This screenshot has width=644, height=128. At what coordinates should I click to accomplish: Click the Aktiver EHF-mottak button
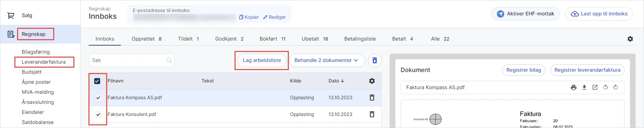coord(525,14)
